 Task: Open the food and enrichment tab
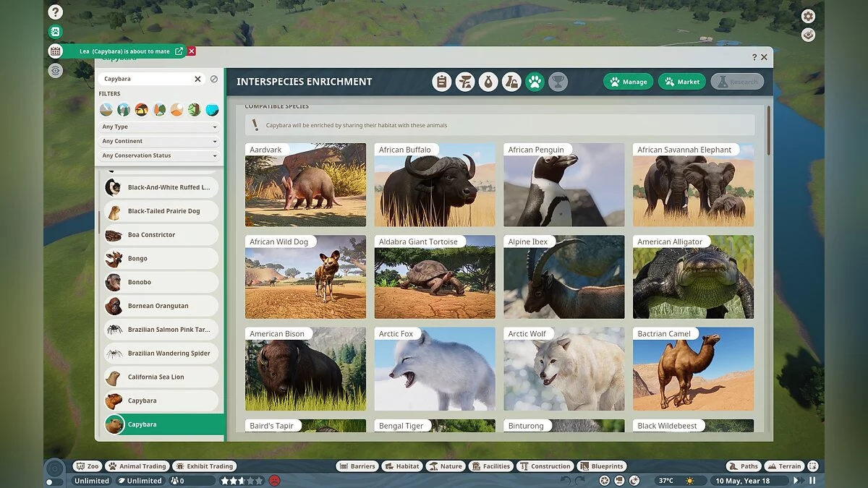click(x=465, y=81)
